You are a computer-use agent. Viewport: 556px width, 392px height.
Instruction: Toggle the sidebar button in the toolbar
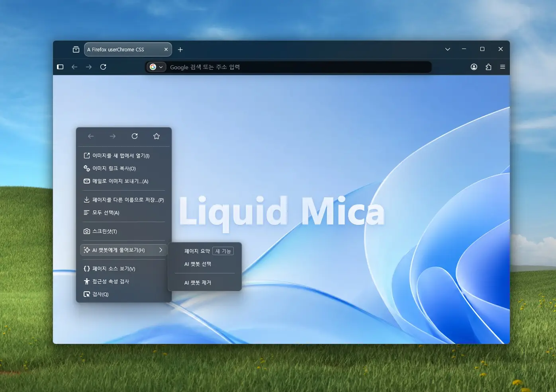pos(60,67)
